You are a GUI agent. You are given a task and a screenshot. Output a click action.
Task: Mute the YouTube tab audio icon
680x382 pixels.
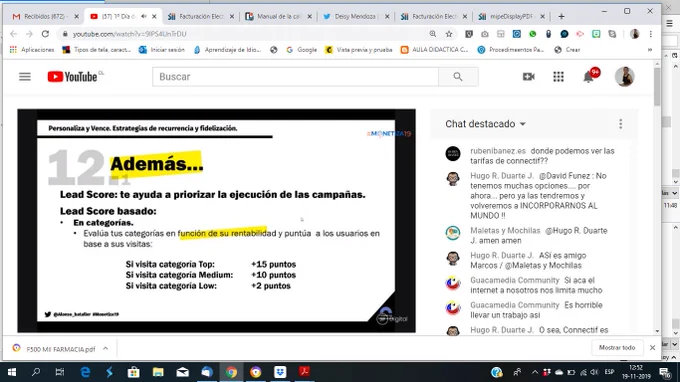(x=144, y=16)
